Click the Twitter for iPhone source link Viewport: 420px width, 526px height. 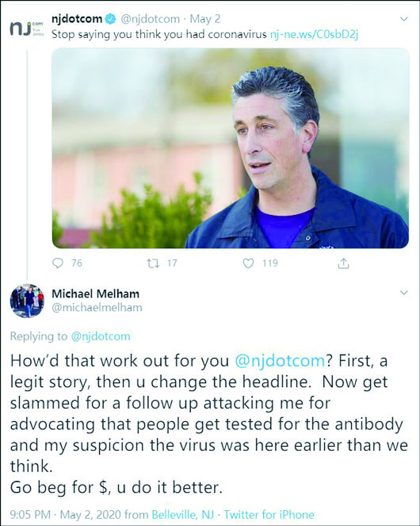click(269, 515)
